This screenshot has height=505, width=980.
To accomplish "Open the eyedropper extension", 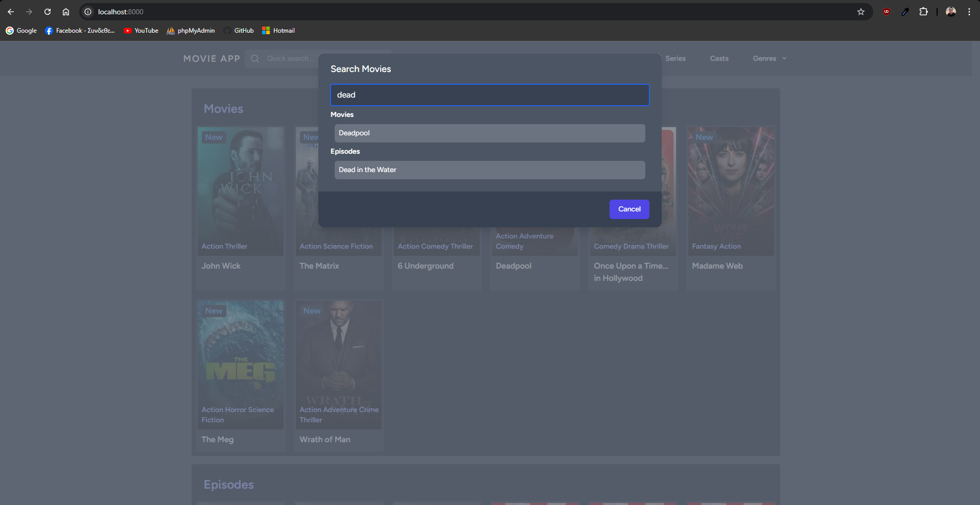I will click(x=905, y=12).
